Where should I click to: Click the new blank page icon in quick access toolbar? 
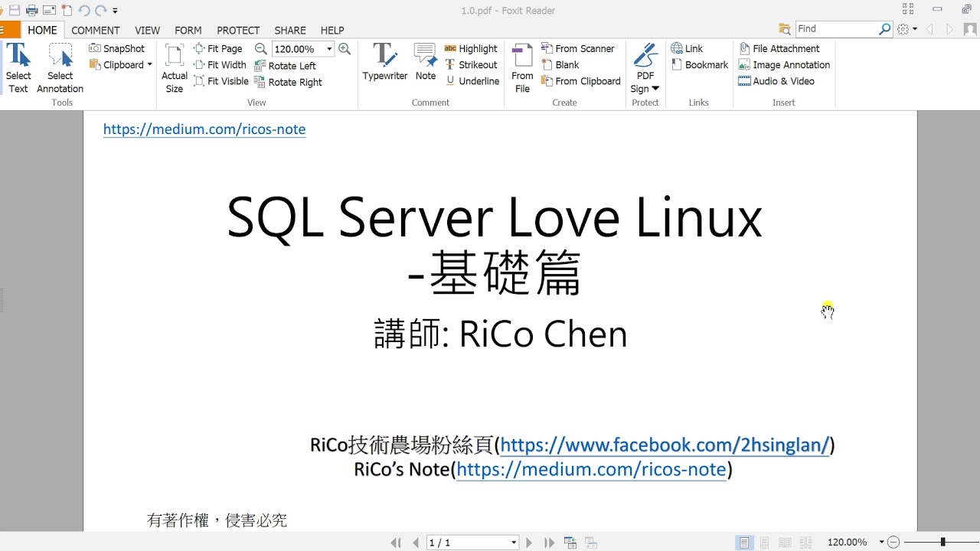pos(67,11)
